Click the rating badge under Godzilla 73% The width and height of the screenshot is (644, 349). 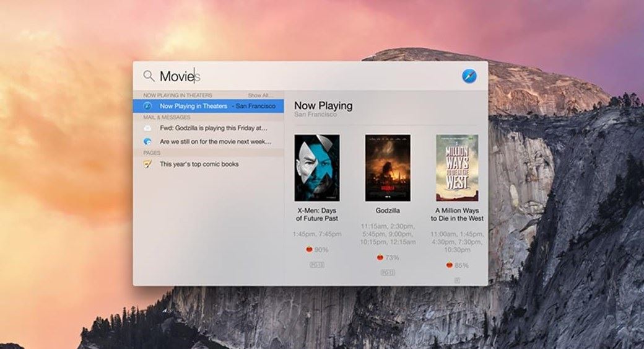coord(388,273)
